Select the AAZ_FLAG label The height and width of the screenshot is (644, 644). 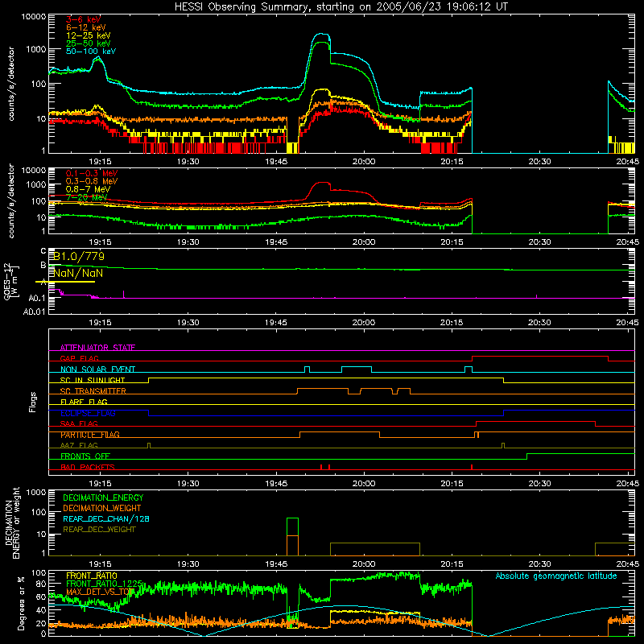[79, 446]
